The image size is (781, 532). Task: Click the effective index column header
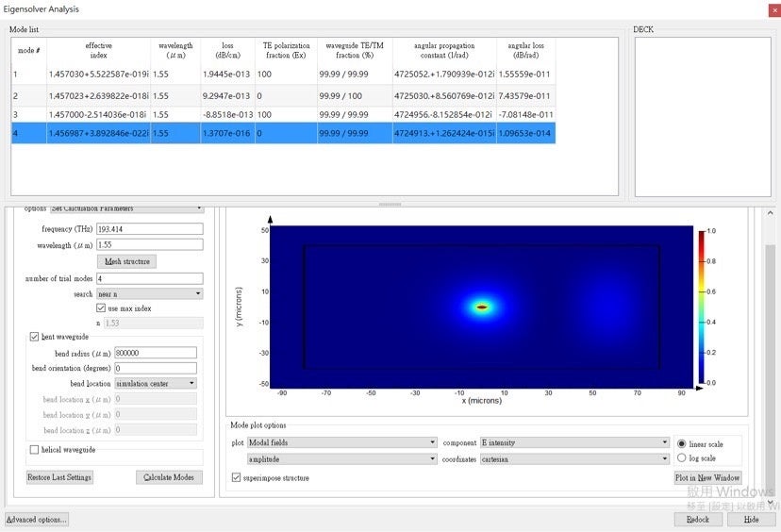click(x=98, y=50)
